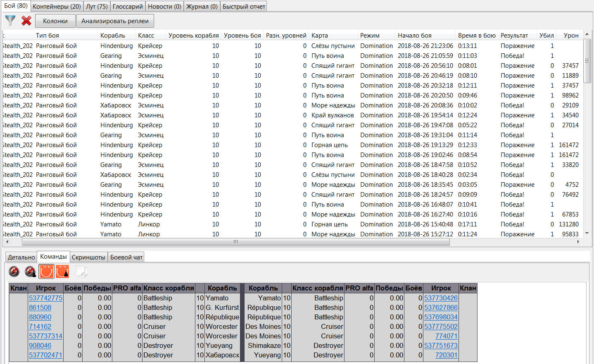Click the damage value 131280

[569, 224]
